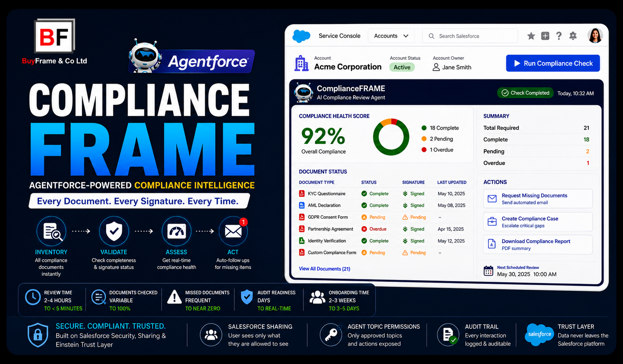Click Request Missing Documents action
The height and width of the screenshot is (364, 623).
538,199
